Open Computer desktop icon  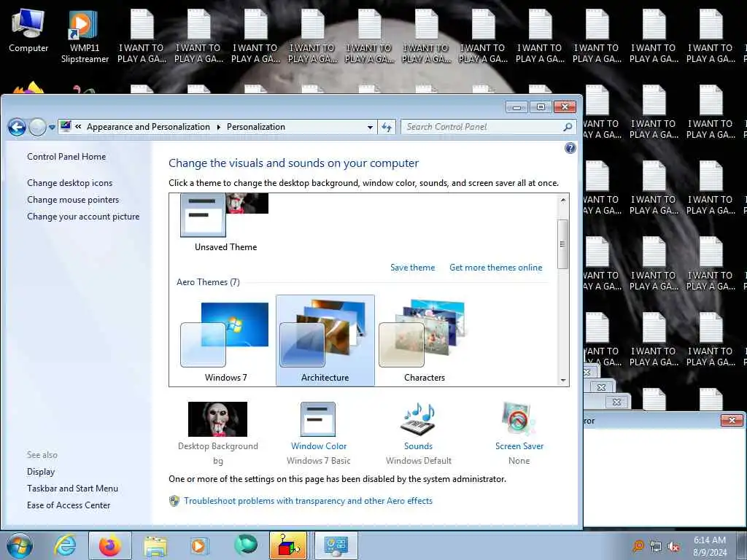pos(28,31)
